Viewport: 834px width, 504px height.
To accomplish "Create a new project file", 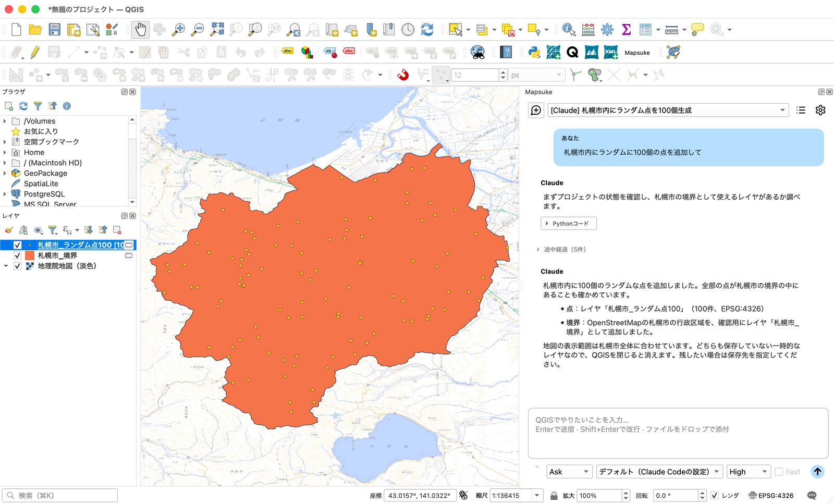I will (16, 30).
